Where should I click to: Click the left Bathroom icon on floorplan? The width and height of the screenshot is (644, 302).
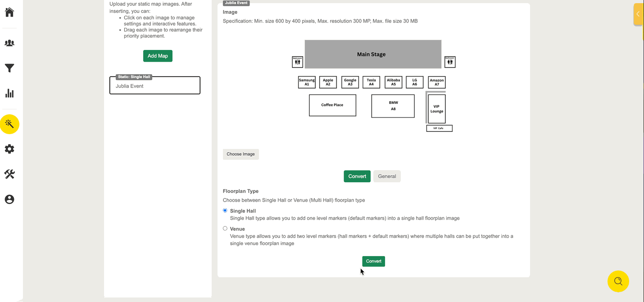pyautogui.click(x=297, y=62)
